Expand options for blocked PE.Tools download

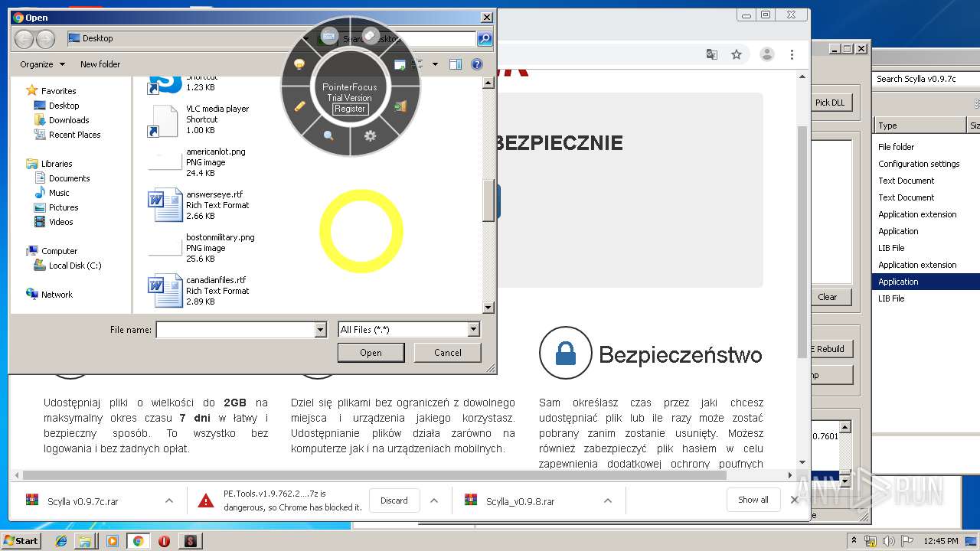pos(434,501)
